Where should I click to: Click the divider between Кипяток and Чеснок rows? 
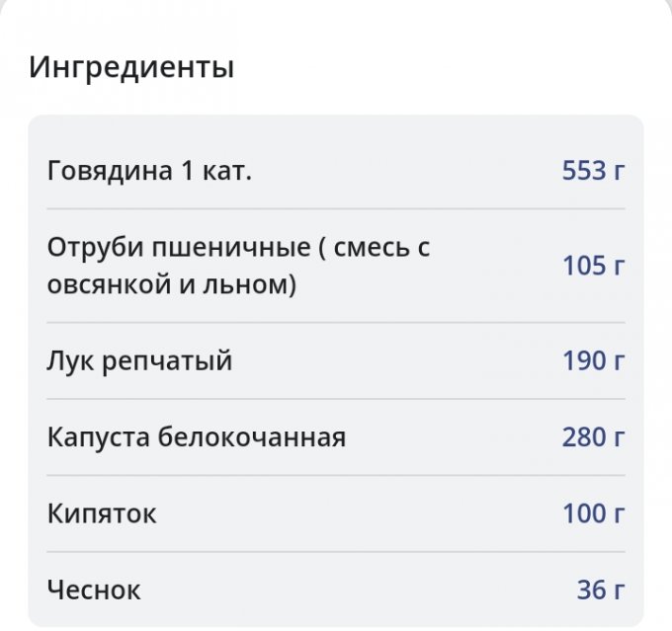[x=336, y=552]
